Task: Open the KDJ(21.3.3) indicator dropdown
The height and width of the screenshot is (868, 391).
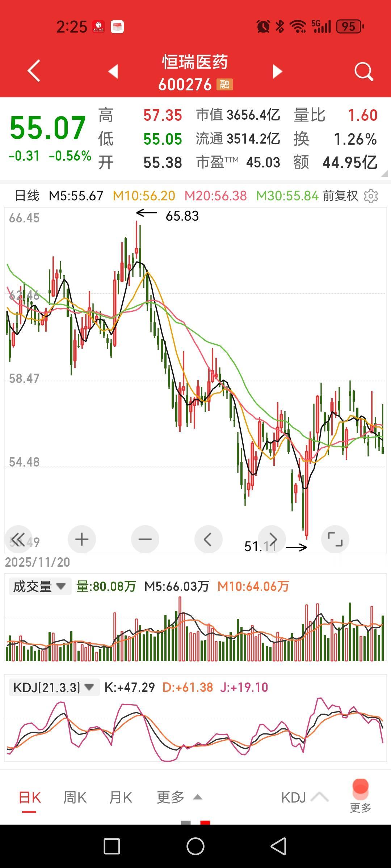Action: 54,687
